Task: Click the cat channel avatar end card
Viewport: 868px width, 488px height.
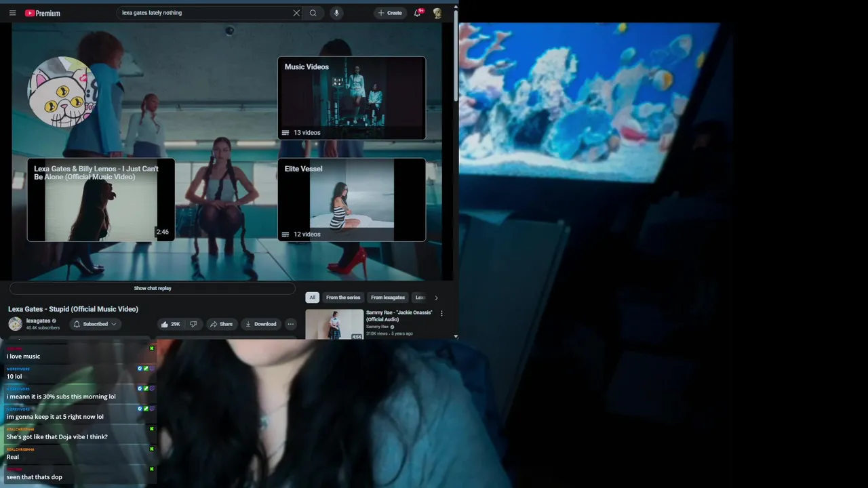Action: click(61, 92)
